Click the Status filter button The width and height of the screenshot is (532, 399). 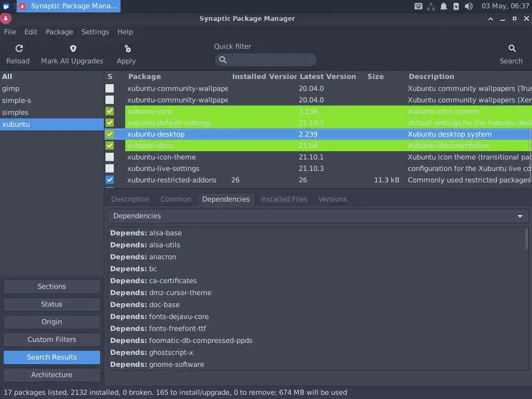coord(52,304)
